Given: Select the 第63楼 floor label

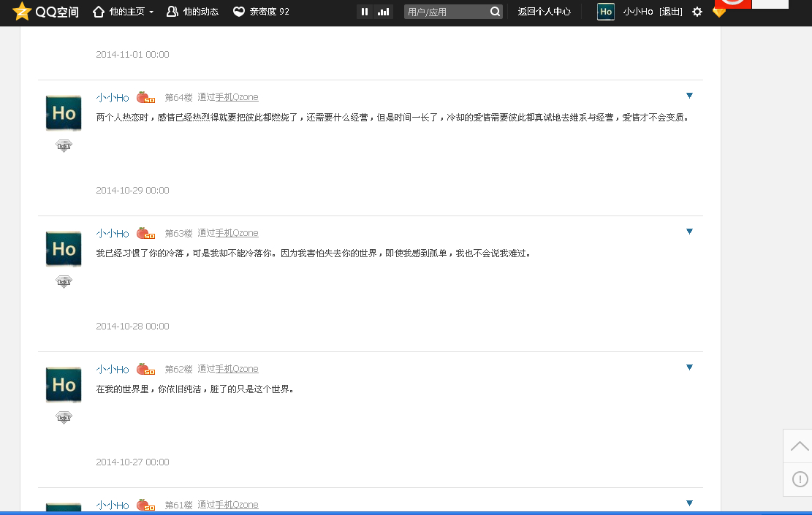Looking at the screenshot, I should (178, 234).
